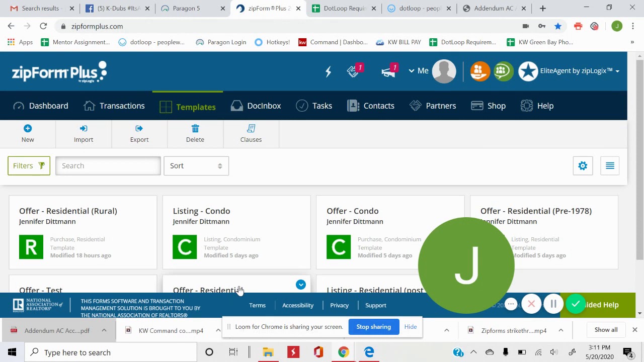
Task: Toggle the Filters button
Action: [x=29, y=166]
